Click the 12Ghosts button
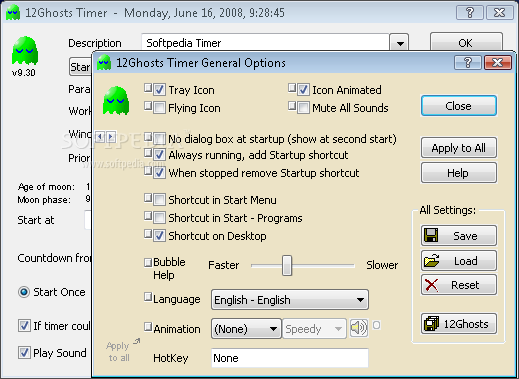519x379 pixels. (459, 323)
